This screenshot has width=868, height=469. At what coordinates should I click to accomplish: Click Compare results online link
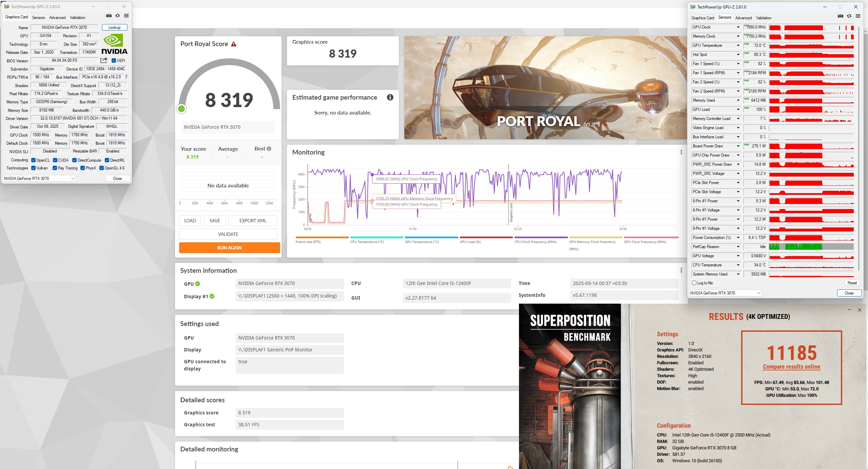pyautogui.click(x=791, y=367)
